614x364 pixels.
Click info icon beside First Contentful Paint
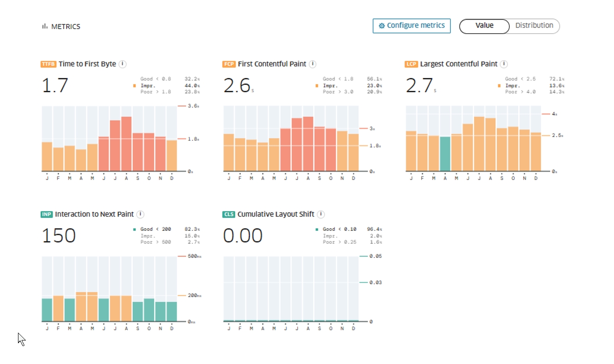coord(312,64)
